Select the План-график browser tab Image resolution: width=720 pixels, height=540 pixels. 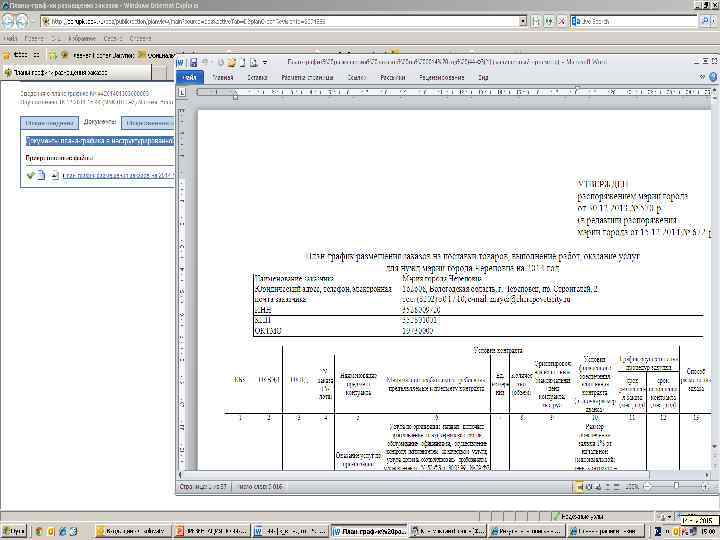pos(76,73)
